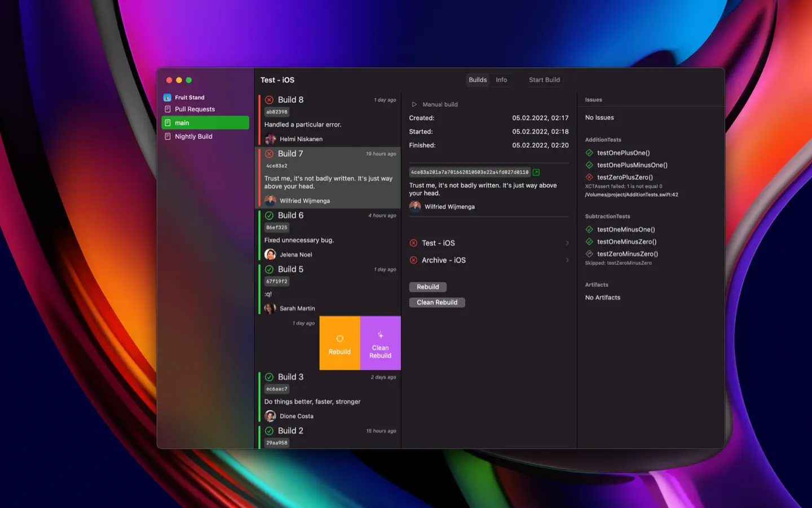Click the gray Rebuild button
812x508 pixels.
point(427,287)
